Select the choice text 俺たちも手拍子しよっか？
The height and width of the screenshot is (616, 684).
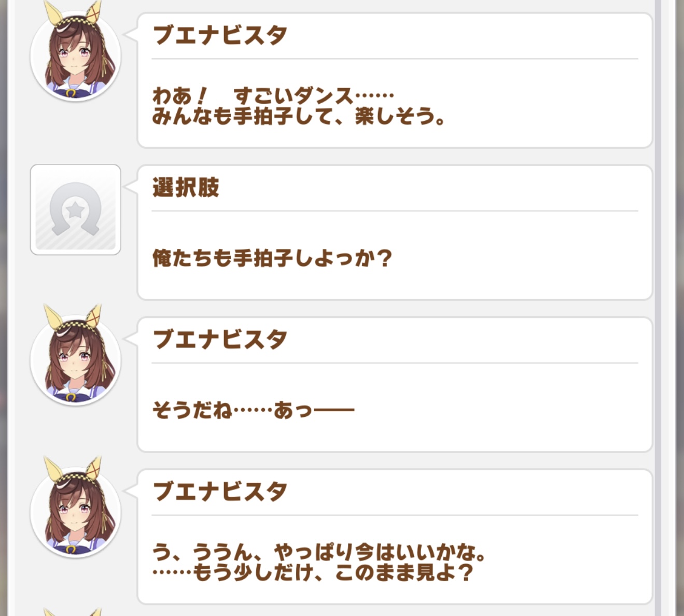272,258
